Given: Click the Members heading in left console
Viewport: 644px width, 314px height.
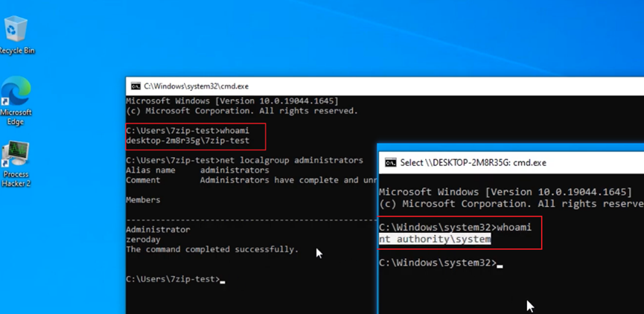Looking at the screenshot, I should [143, 199].
